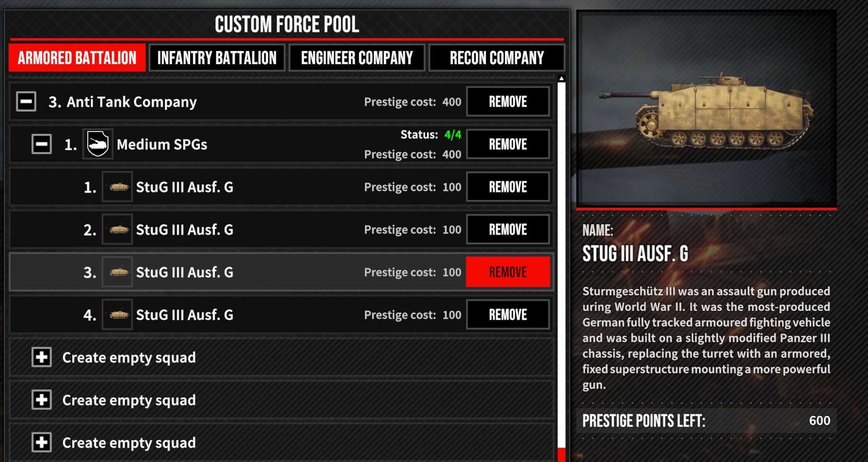Remove the Medium SPGs squad
The height and width of the screenshot is (462, 868).
coord(508,144)
